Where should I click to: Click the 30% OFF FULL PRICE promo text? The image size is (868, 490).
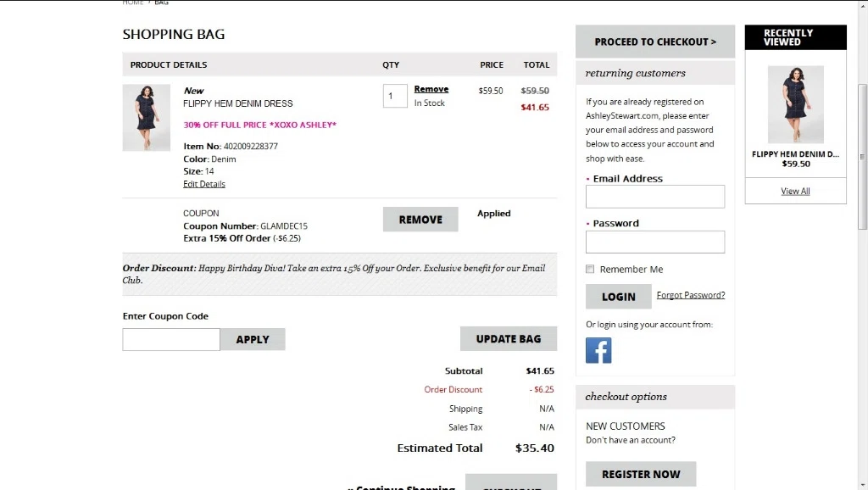point(260,125)
